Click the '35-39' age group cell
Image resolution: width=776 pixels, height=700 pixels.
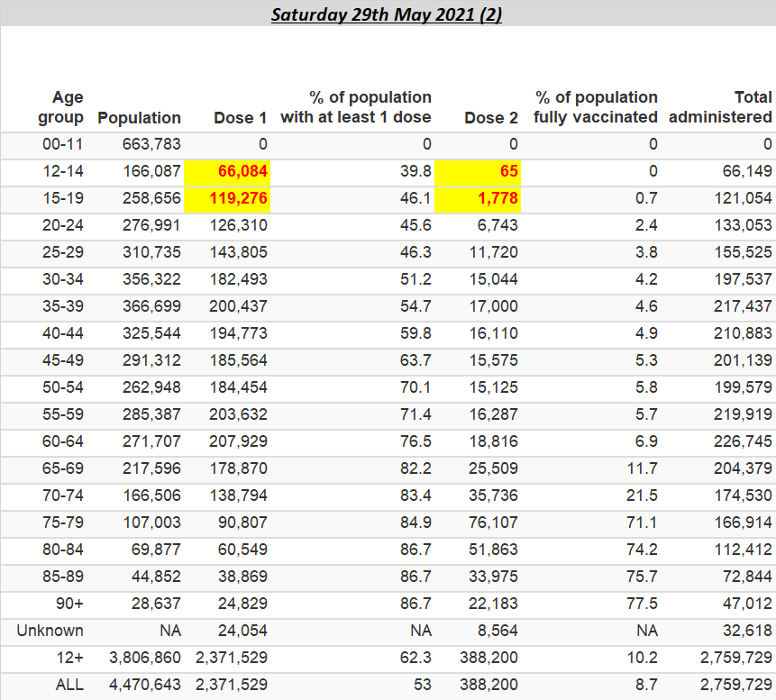coord(63,306)
